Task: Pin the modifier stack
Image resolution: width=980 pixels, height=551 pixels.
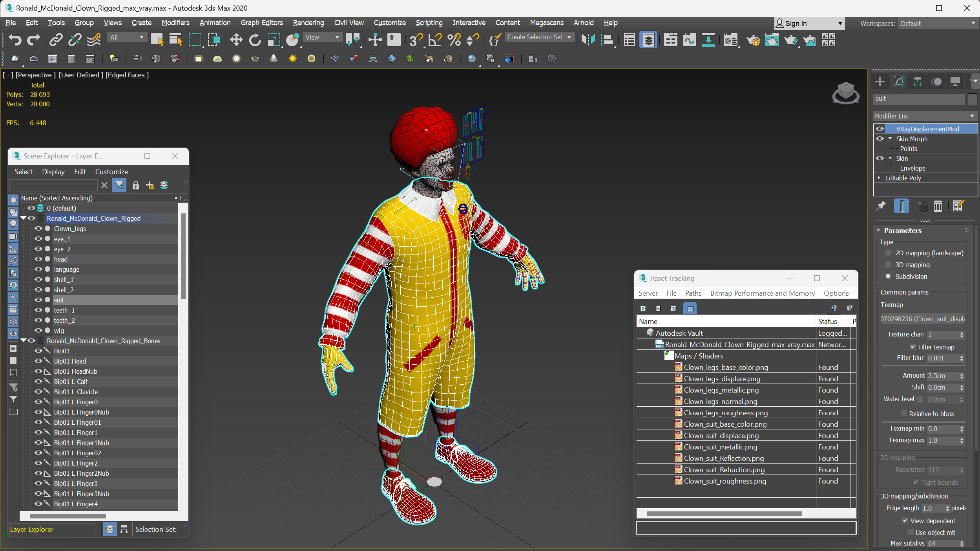Action: tap(881, 205)
